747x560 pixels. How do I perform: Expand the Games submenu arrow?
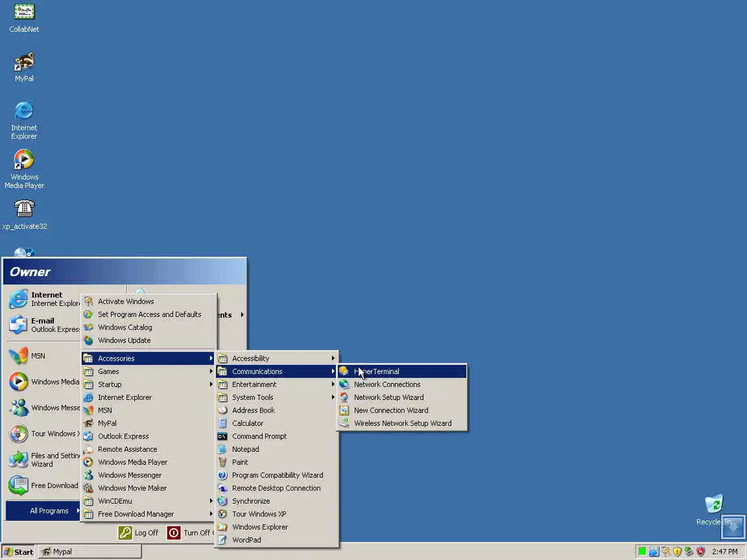tap(211, 371)
